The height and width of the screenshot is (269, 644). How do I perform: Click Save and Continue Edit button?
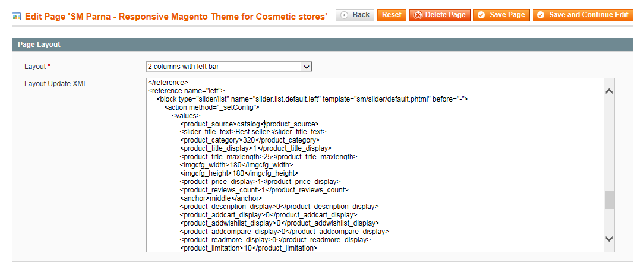[583, 15]
